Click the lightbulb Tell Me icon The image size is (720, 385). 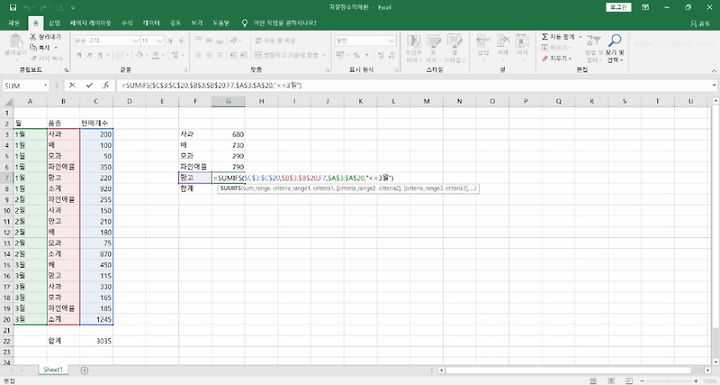[245, 23]
